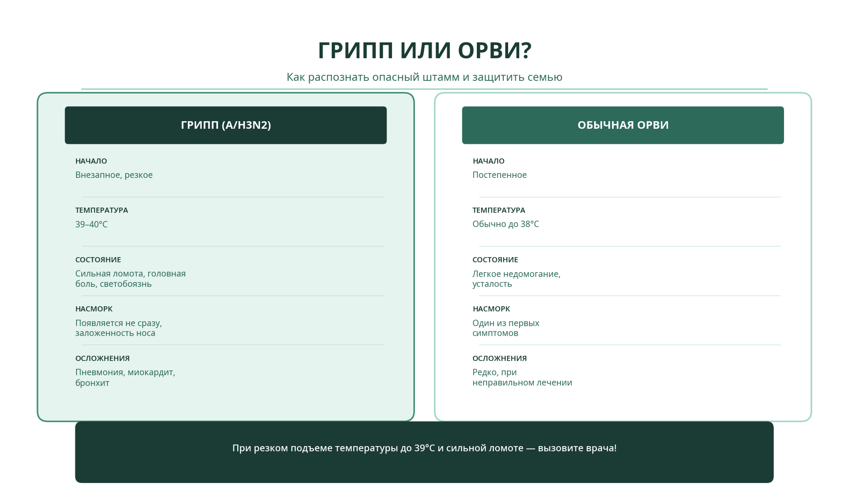
Task: Click "СОСТОЯНИЕ" label in the ОРВИ card
Action: (495, 260)
